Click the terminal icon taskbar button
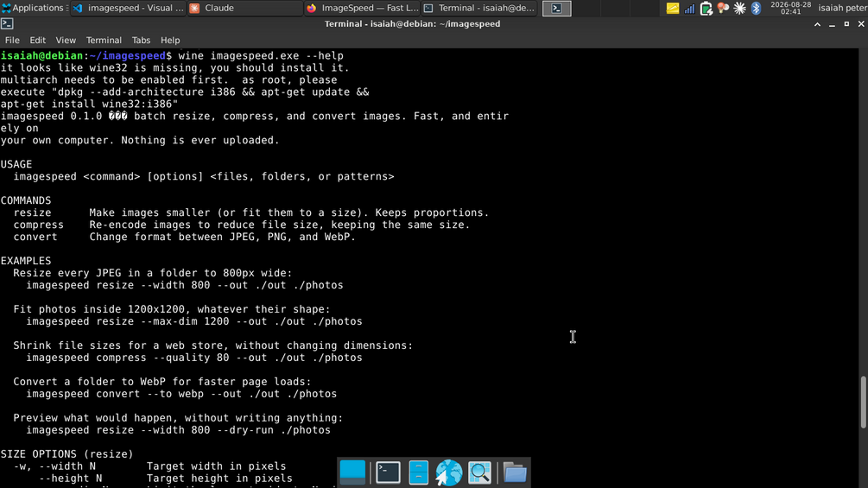Image resolution: width=868 pixels, height=488 pixels. (x=556, y=9)
